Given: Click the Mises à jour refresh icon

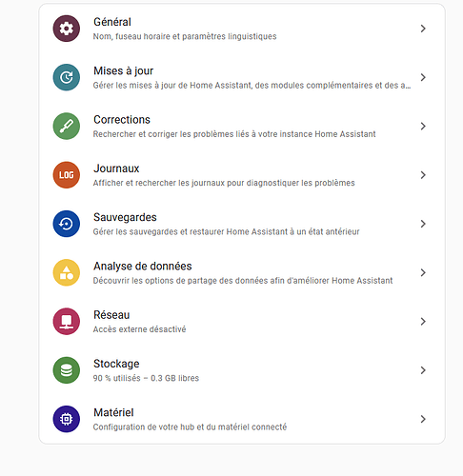Looking at the screenshot, I should (x=66, y=77).
